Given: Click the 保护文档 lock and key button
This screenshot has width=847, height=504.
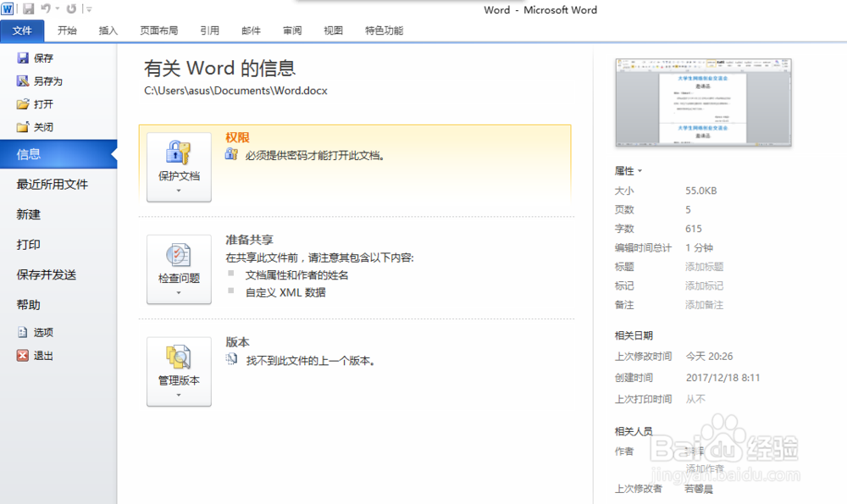Looking at the screenshot, I should point(179,168).
